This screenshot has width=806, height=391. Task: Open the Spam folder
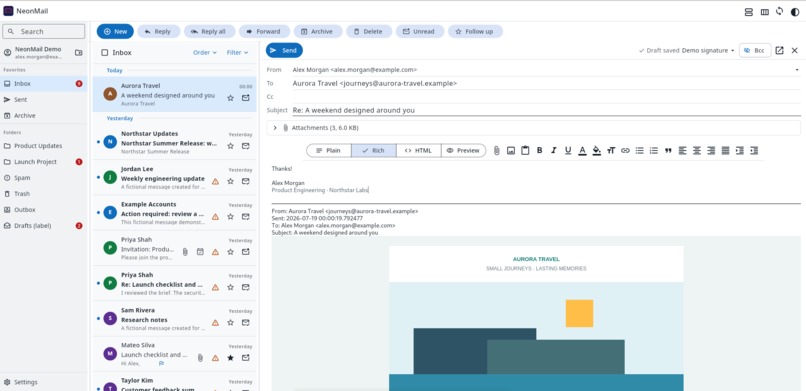click(x=44, y=178)
